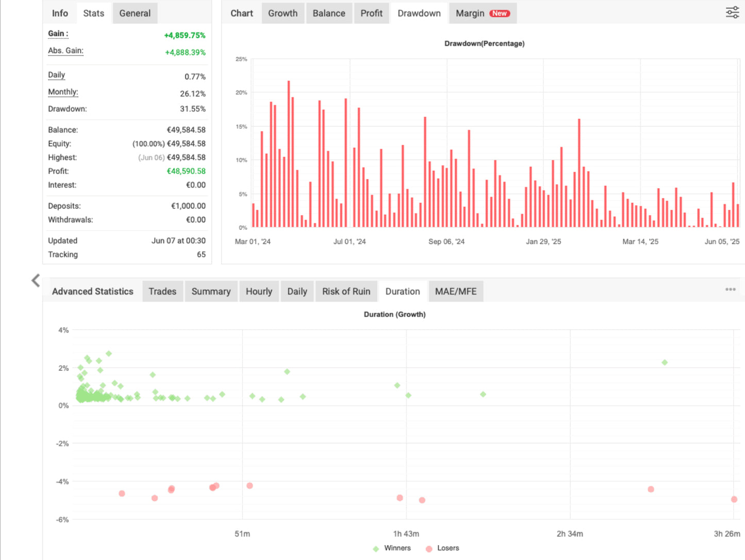The width and height of the screenshot is (745, 560).
Task: Open the Advanced Statistics three-dot menu
Action: pos(730,289)
